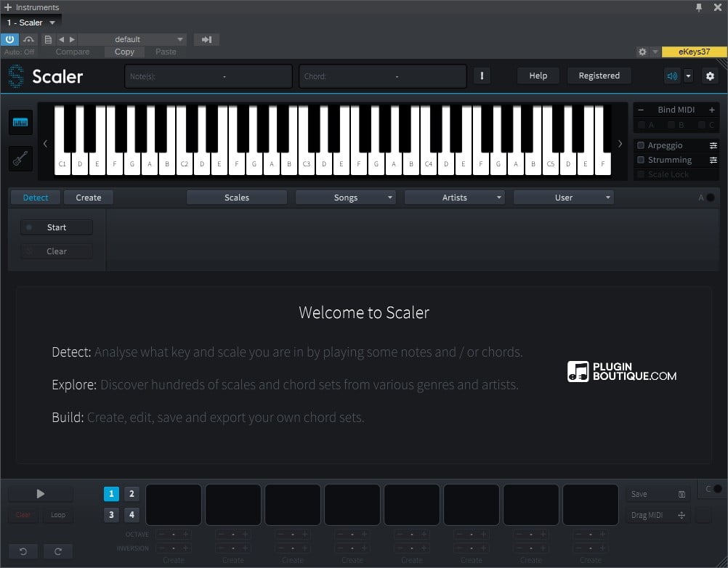728x568 pixels.
Task: Enable the Scale Lock checkbox
Action: tap(641, 174)
